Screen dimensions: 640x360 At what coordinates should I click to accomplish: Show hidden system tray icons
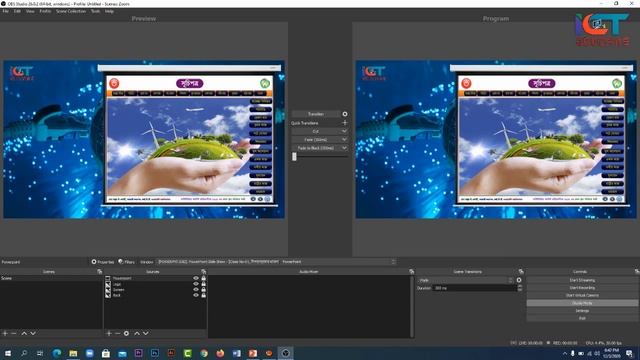[565, 353]
